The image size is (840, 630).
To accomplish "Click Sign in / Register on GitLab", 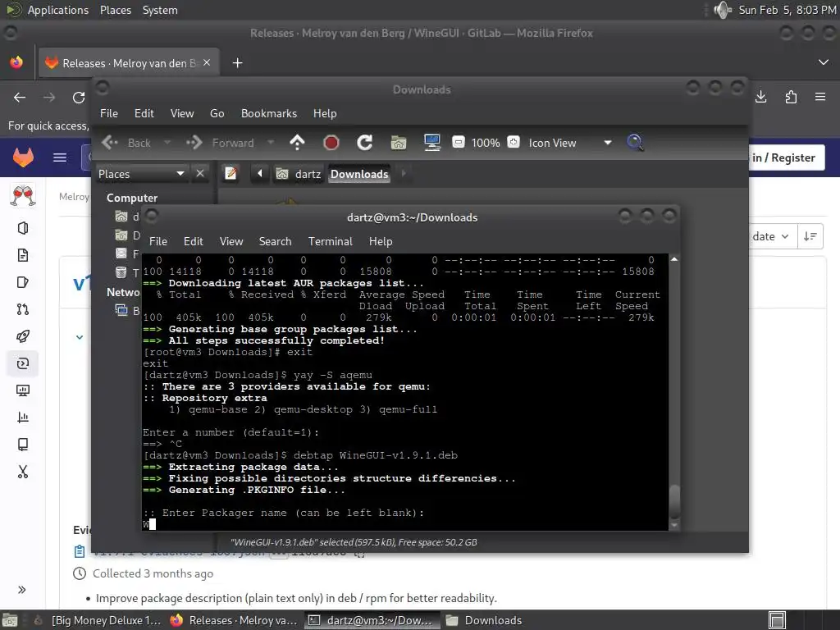I will [783, 157].
